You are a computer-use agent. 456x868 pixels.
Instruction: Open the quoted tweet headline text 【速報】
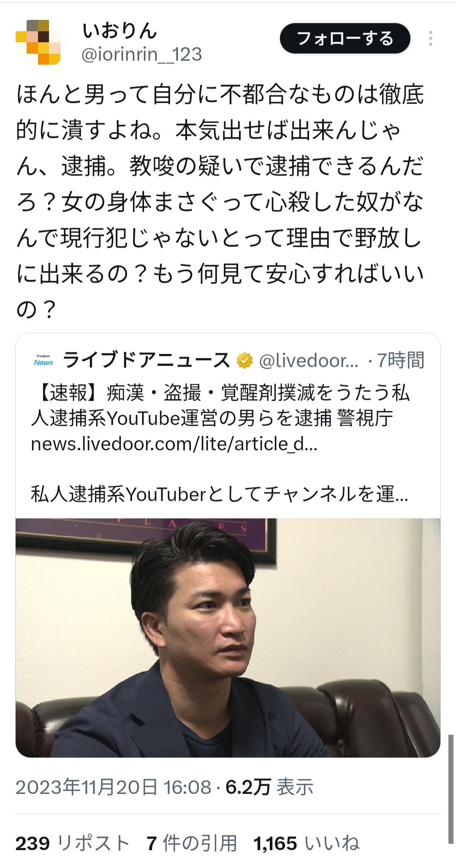pos(220,405)
